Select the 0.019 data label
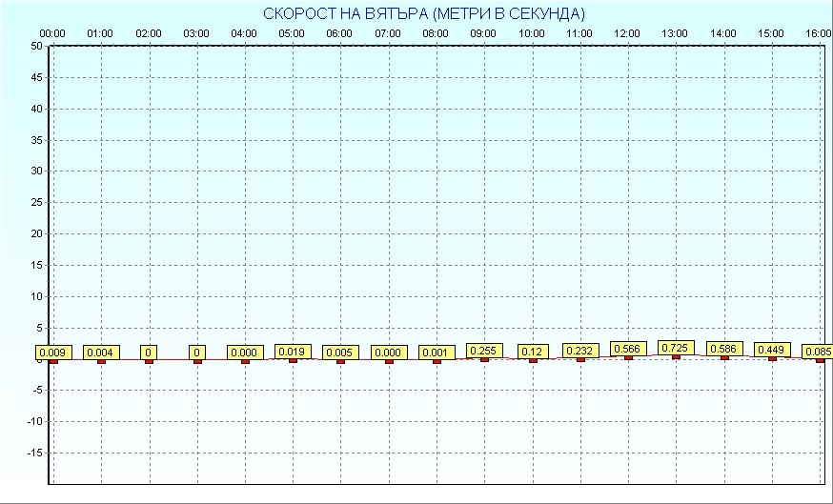Image resolution: width=833 pixels, height=504 pixels. [293, 352]
